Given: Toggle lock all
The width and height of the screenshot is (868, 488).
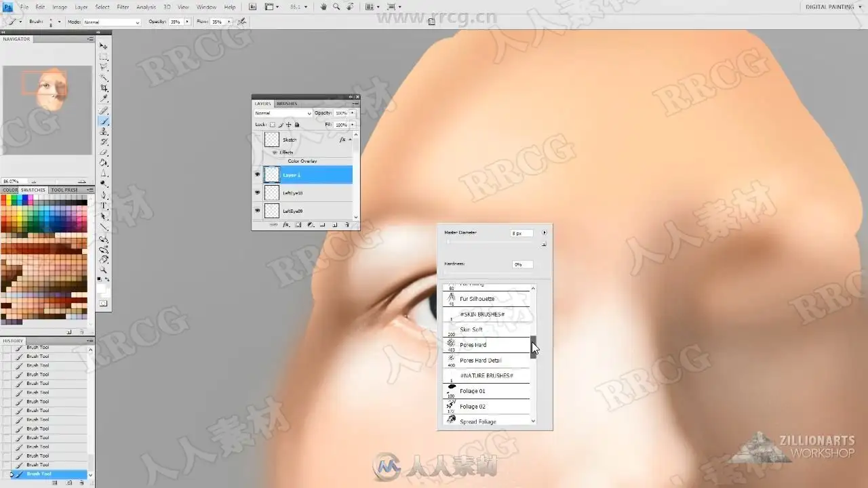Looking at the screenshot, I should point(297,125).
